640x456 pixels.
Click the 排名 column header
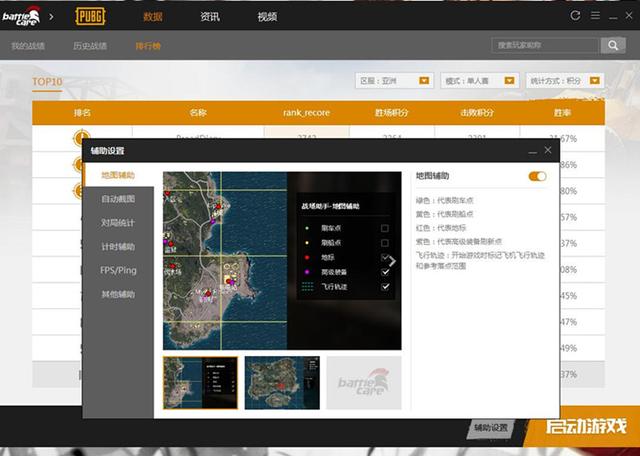coord(82,113)
